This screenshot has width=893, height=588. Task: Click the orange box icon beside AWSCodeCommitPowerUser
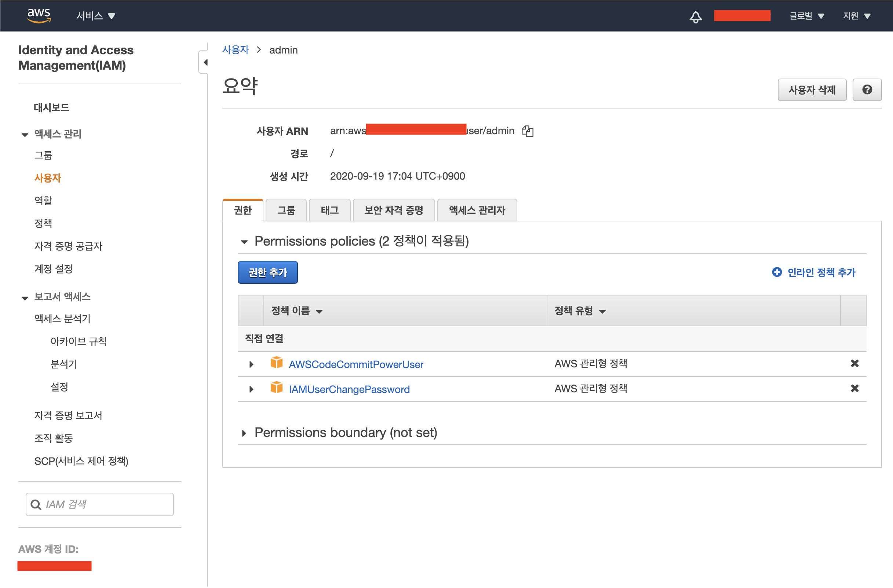(x=277, y=363)
